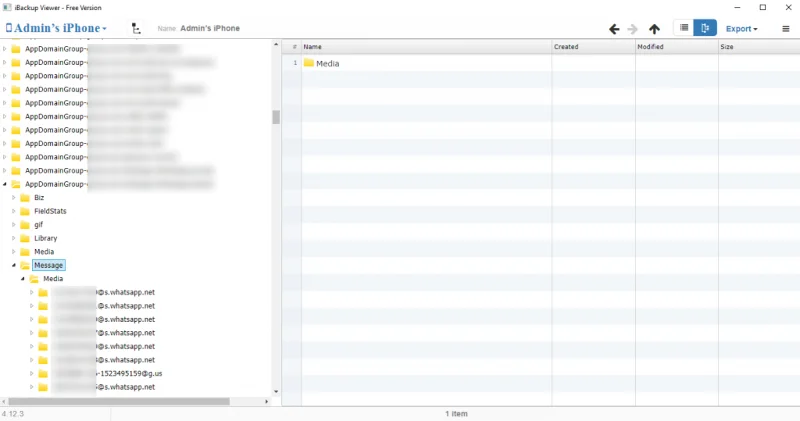Open the Export dropdown menu
The width and height of the screenshot is (800, 421).
(x=741, y=29)
